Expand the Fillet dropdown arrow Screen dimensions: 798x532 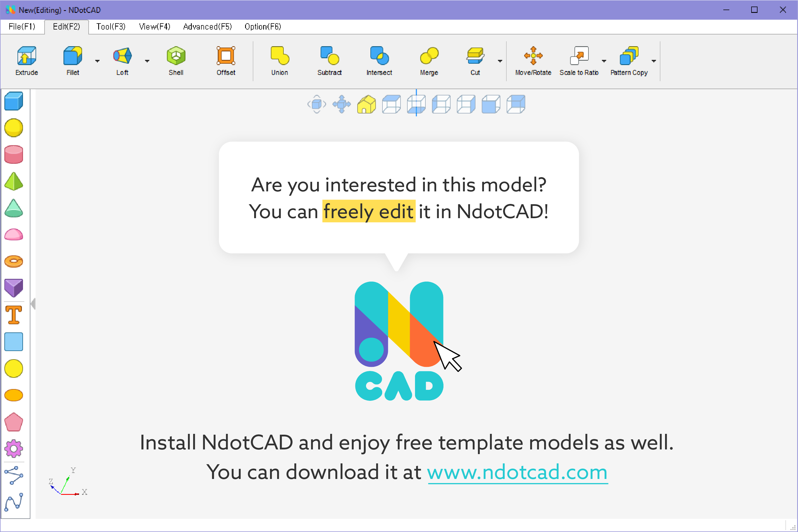click(97, 61)
